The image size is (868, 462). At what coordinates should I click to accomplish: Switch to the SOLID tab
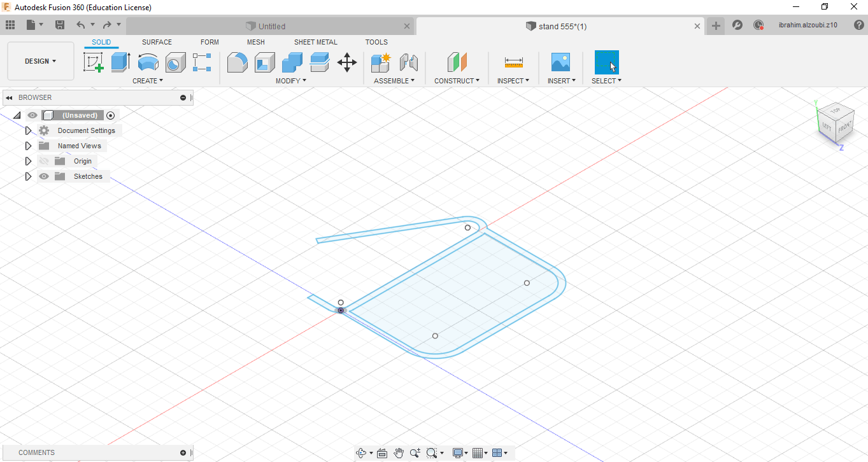(x=101, y=42)
